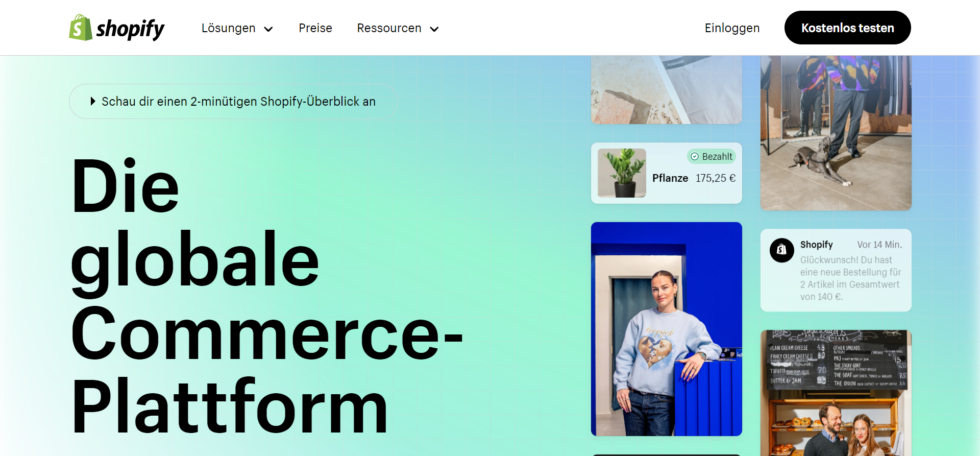Click the Kostenlos testen button
980x456 pixels.
point(847,28)
